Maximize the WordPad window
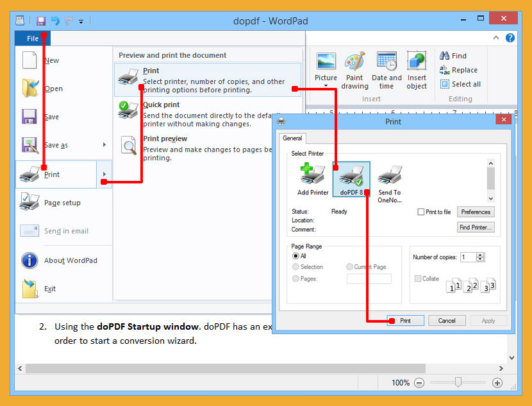This screenshot has width=532, height=406. [481, 18]
